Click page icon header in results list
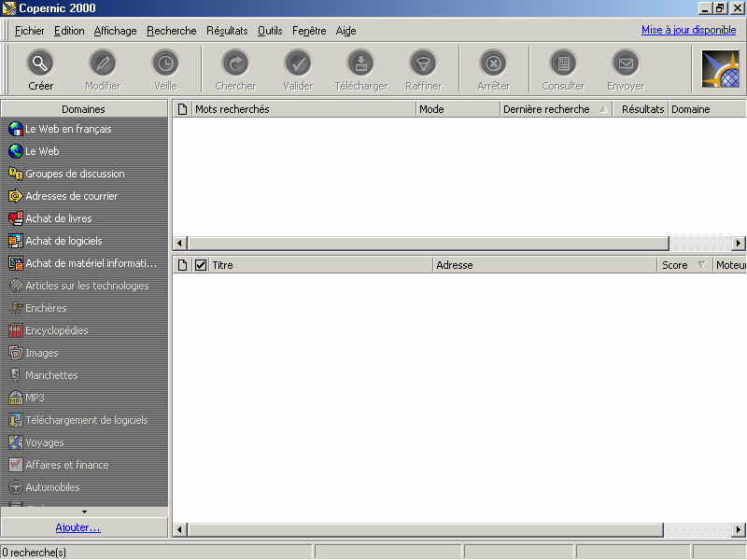 pos(182,265)
